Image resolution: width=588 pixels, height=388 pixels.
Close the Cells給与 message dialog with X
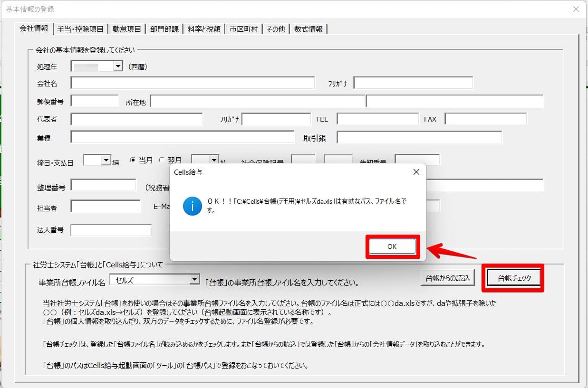pyautogui.click(x=416, y=172)
